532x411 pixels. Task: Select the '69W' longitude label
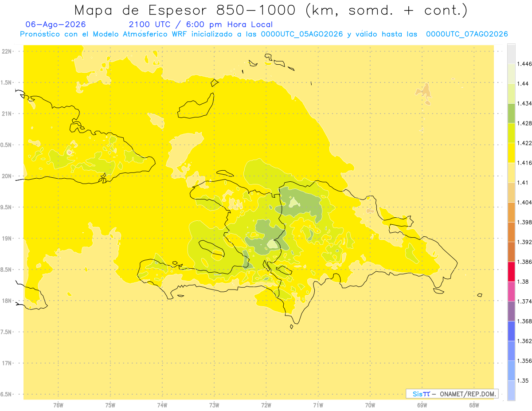[x=422, y=405]
